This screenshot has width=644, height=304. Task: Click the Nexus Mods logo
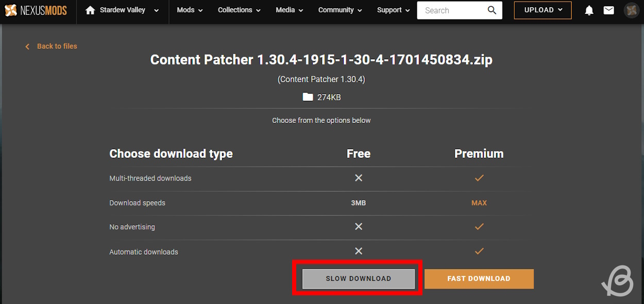pyautogui.click(x=36, y=10)
